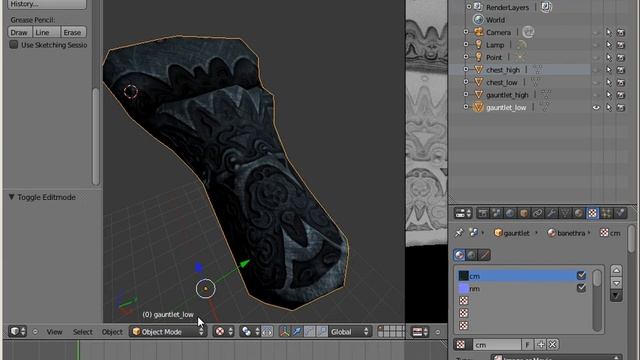Unlink texture cm with X button

click(553, 344)
